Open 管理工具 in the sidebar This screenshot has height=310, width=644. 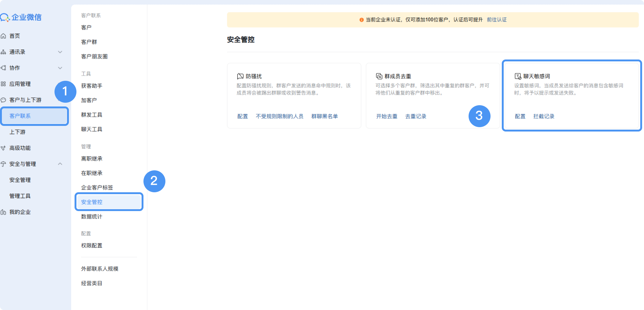pyautogui.click(x=20, y=196)
